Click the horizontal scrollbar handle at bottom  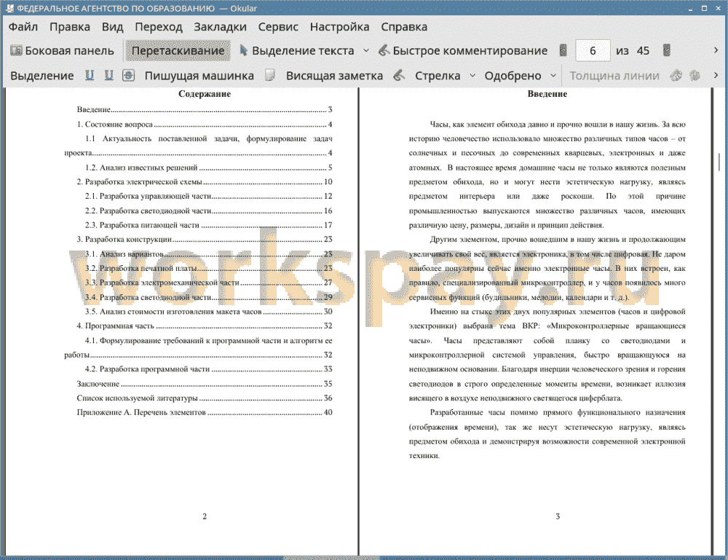click(331, 558)
